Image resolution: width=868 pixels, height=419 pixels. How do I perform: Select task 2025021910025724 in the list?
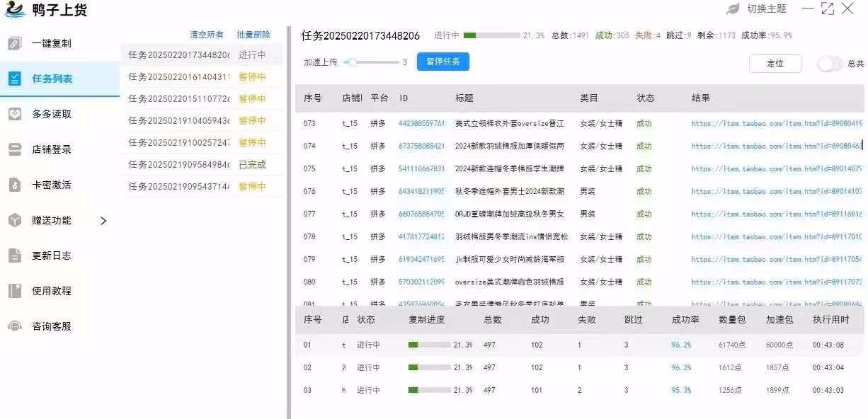coord(202,142)
